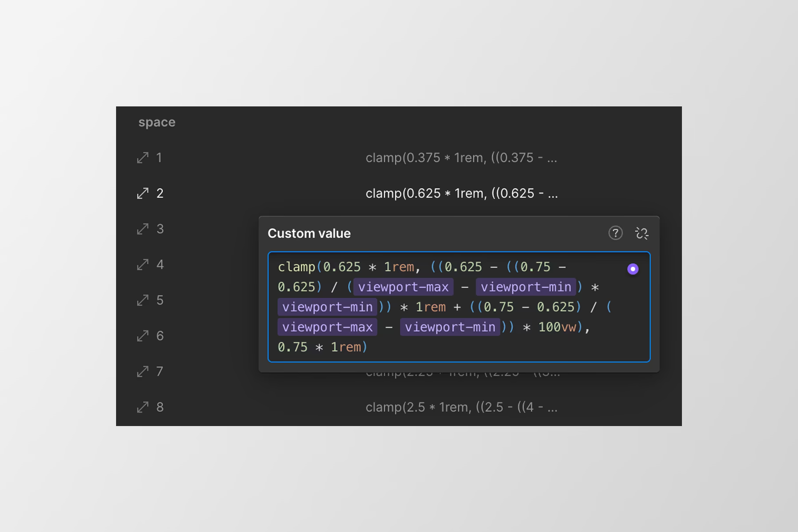Click the resize icon beside space 1

click(143, 158)
